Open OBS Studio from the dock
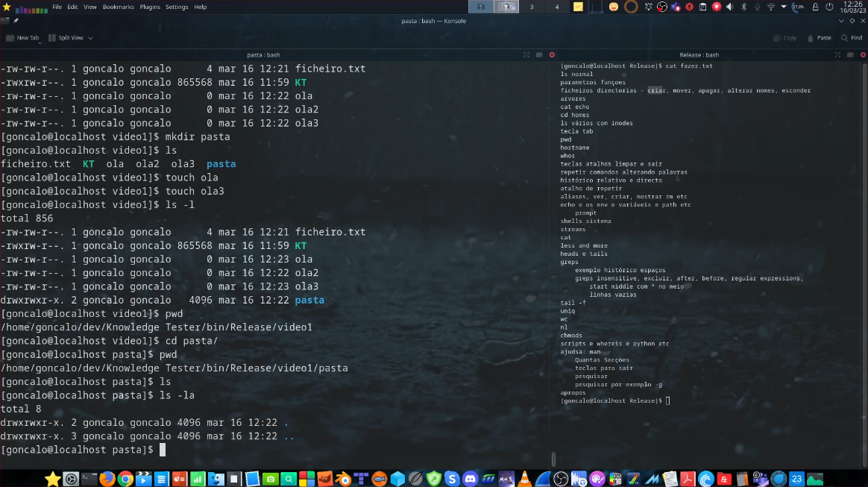 tap(562, 478)
